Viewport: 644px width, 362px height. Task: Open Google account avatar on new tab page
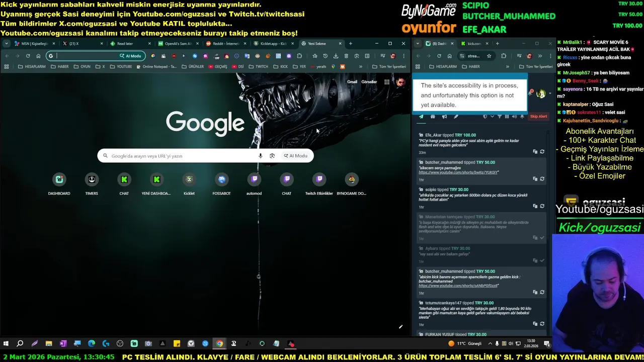[x=400, y=82]
